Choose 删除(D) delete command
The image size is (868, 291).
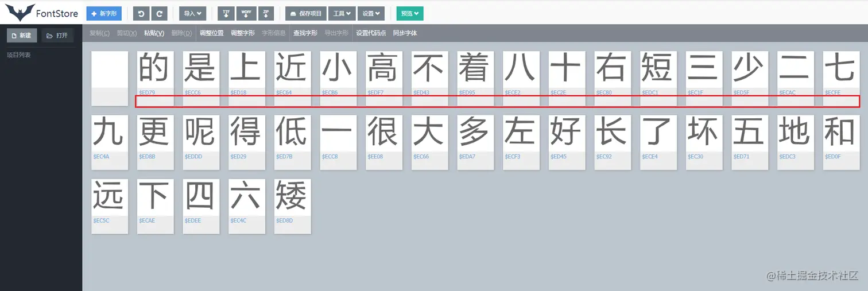pos(181,33)
